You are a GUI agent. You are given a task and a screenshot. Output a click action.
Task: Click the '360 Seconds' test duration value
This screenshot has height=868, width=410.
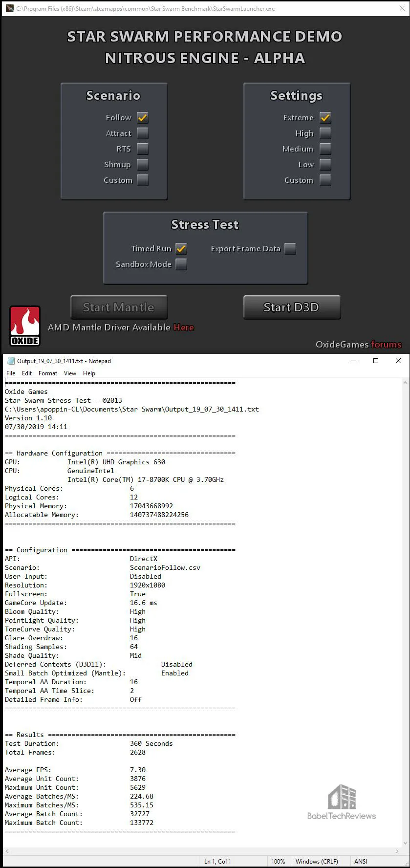coord(151,744)
